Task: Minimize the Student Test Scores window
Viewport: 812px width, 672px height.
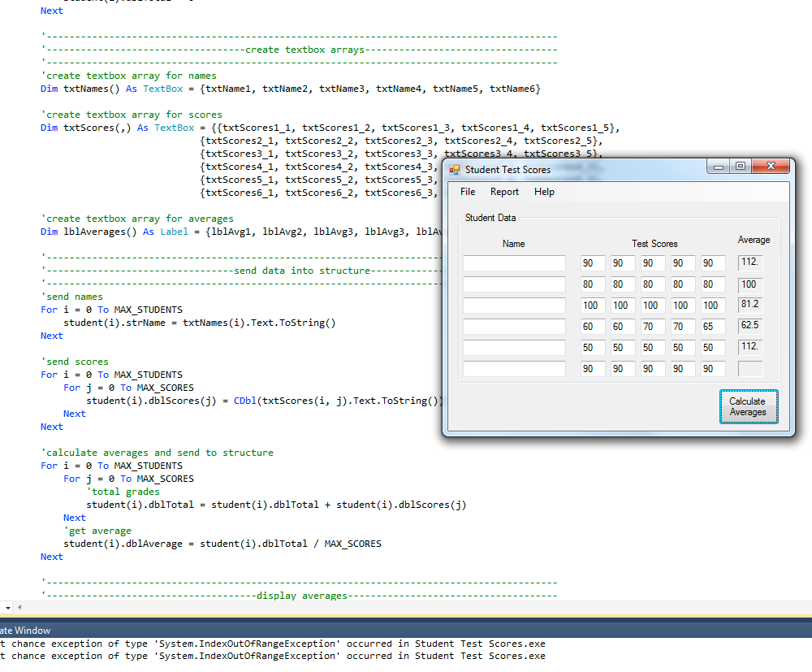Action: coord(719,167)
